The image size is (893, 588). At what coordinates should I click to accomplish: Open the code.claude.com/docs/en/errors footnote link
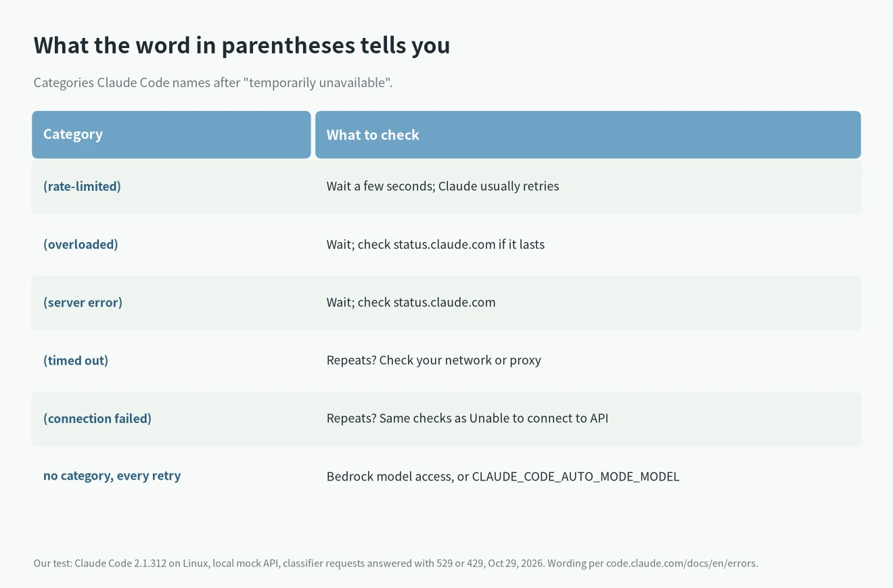tap(681, 563)
